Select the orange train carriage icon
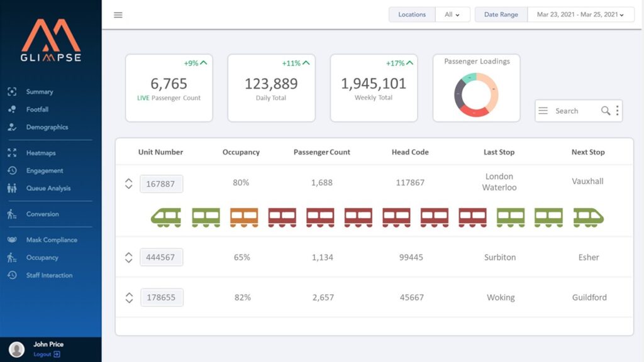The image size is (644, 362). (244, 217)
